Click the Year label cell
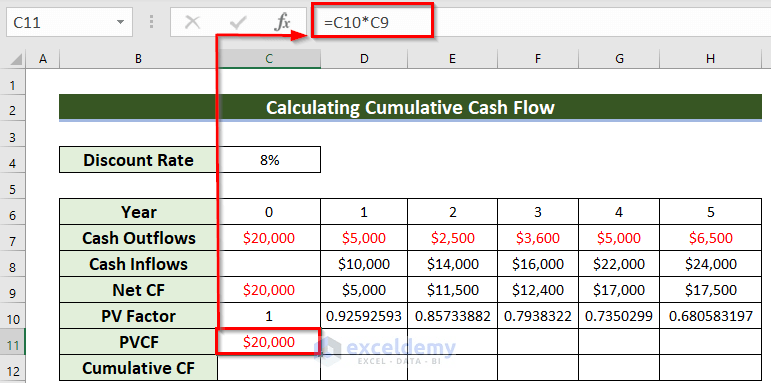The width and height of the screenshot is (771, 383). 138,212
